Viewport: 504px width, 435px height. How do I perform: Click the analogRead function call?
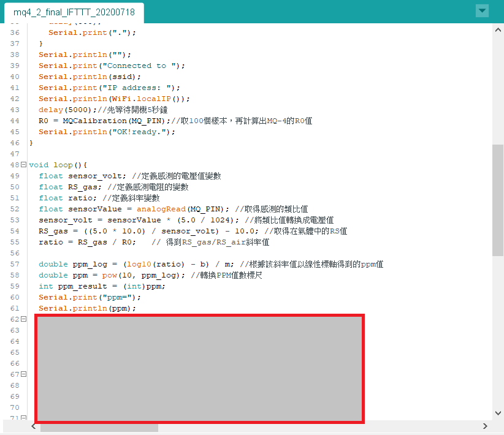pyautogui.click(x=161, y=209)
